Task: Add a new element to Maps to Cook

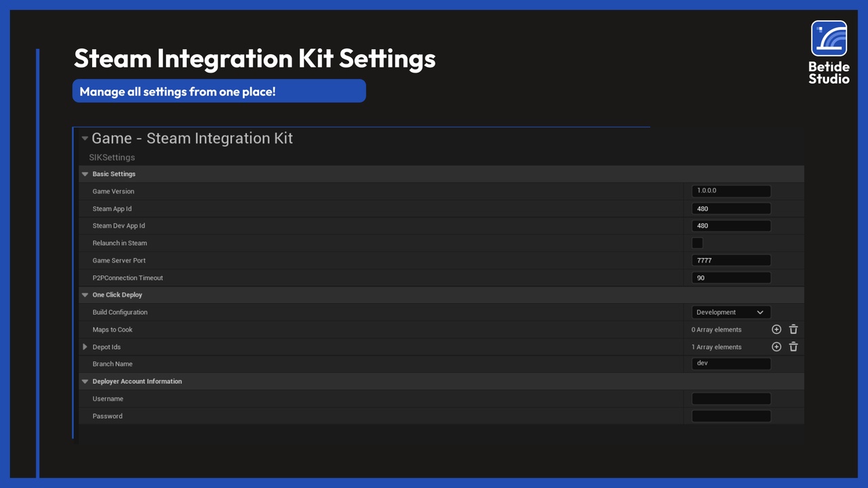Action: point(776,329)
